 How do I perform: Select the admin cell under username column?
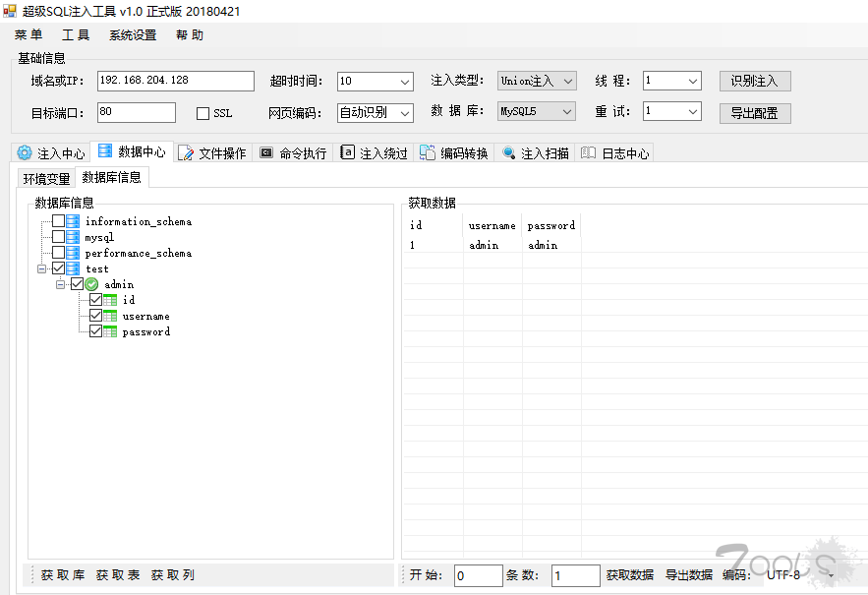click(492, 245)
